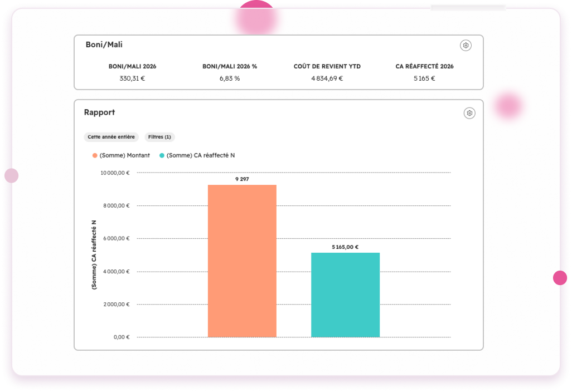Click the 'Rapport' card title
The width and height of the screenshot is (572, 392).
click(x=99, y=112)
